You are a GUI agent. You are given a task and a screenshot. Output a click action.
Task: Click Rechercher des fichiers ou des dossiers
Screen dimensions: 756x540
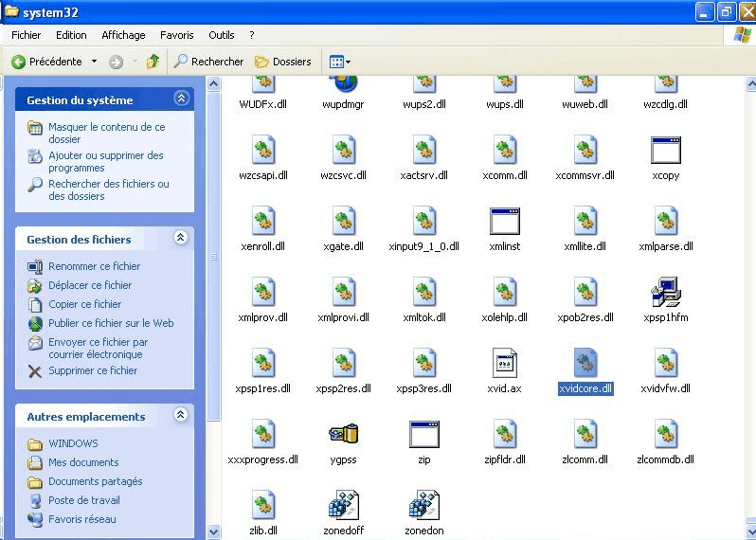109,190
